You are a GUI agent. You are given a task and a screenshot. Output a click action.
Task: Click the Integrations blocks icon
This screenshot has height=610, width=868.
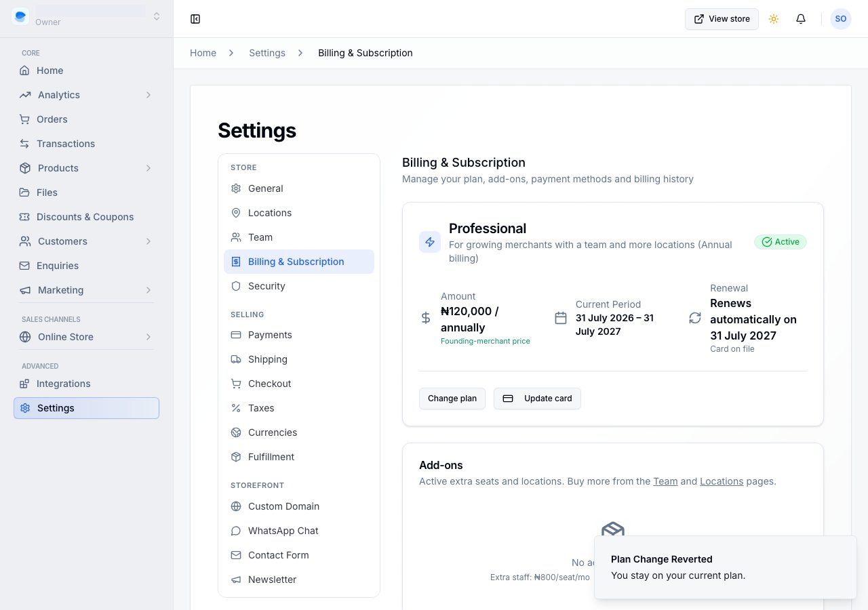pos(24,384)
